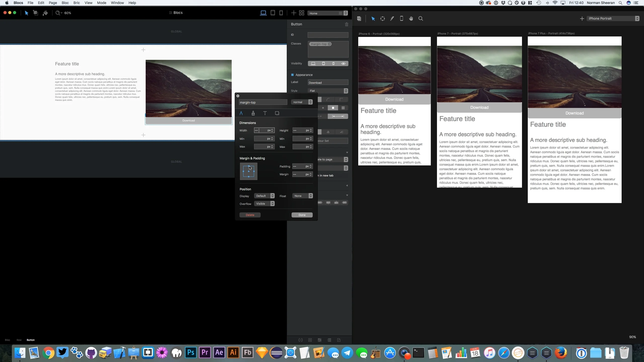
Task: Open the iPhone Portrait device dropdown
Action: click(613, 19)
